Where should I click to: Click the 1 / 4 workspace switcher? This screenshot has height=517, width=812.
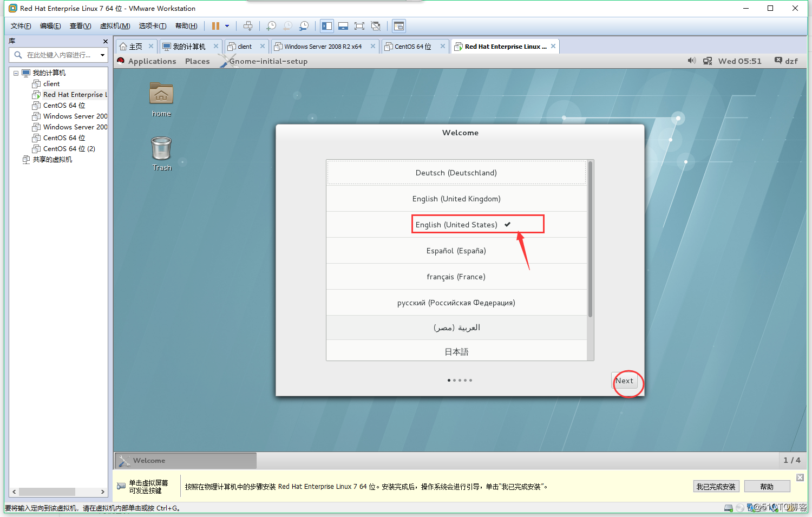792,460
